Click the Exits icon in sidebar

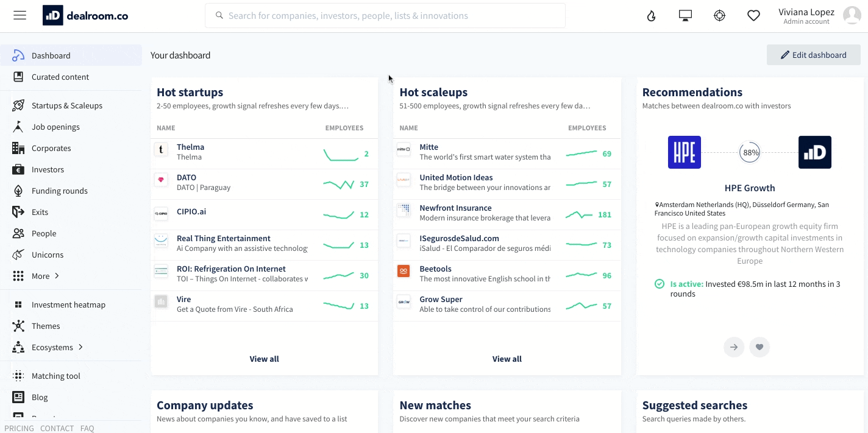click(x=18, y=212)
